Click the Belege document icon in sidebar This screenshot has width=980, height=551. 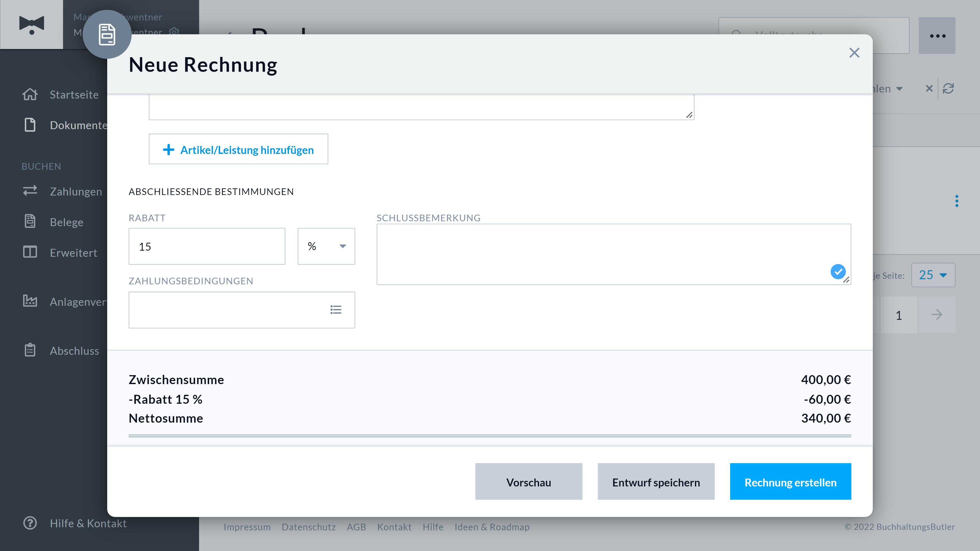(x=30, y=222)
